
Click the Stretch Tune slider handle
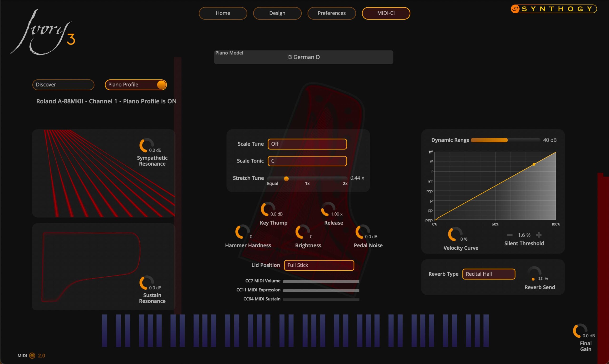286,179
